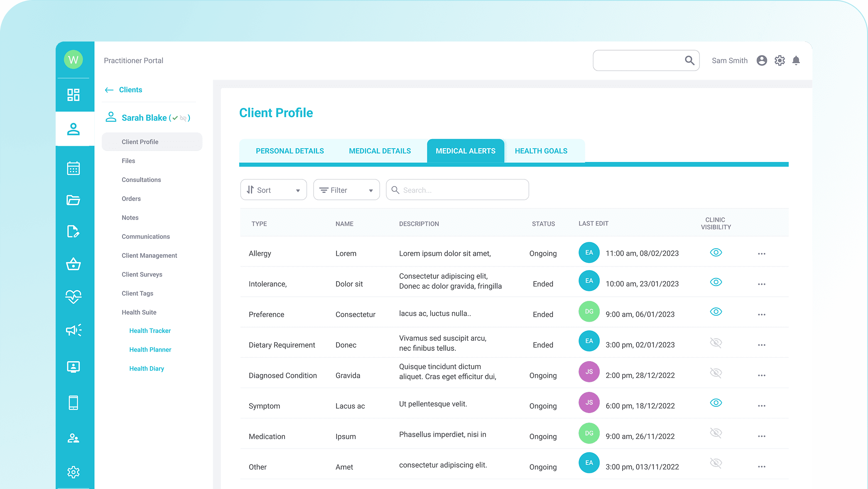Open the Sam Smith user account icon
This screenshot has height=489, width=868.
tap(762, 61)
